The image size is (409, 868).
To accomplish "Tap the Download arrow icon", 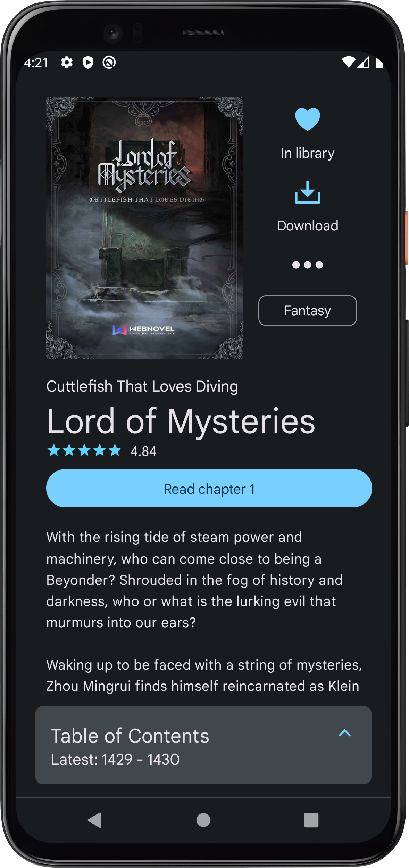I will pyautogui.click(x=307, y=192).
